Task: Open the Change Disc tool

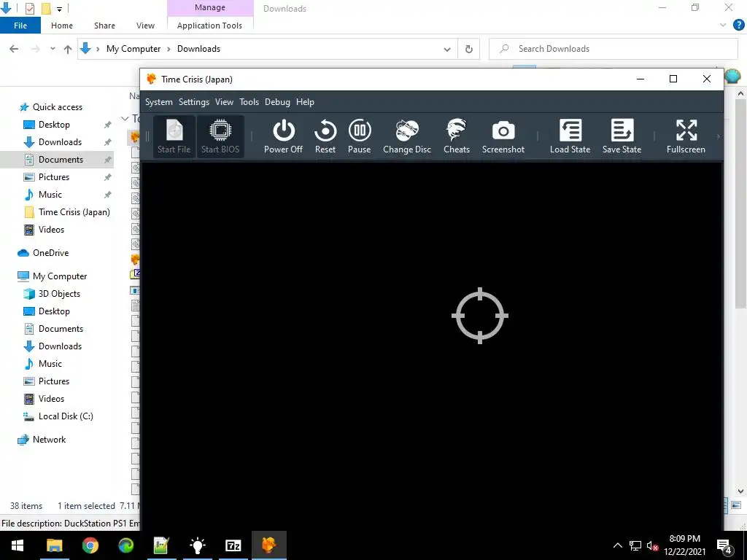Action: coord(407,136)
